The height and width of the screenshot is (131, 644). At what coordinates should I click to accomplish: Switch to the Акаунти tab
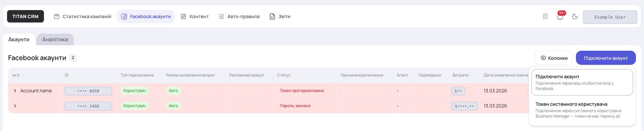19,39
